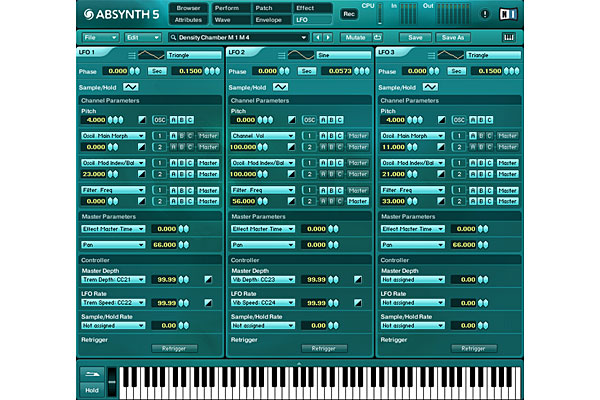The width and height of the screenshot is (600, 400).
Task: Toggle channel B for LFO 2 Pitch
Action: [x=331, y=120]
